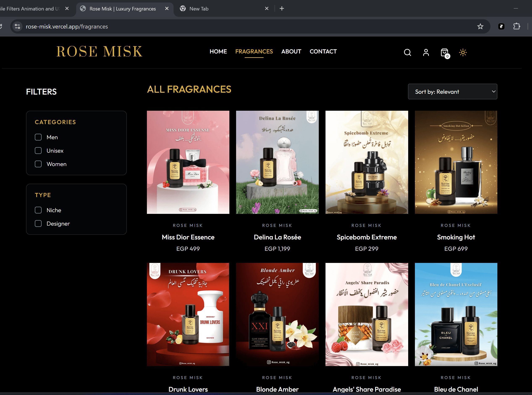The image size is (532, 395).
Task: Close the Filters Animation tab
Action: click(x=67, y=9)
